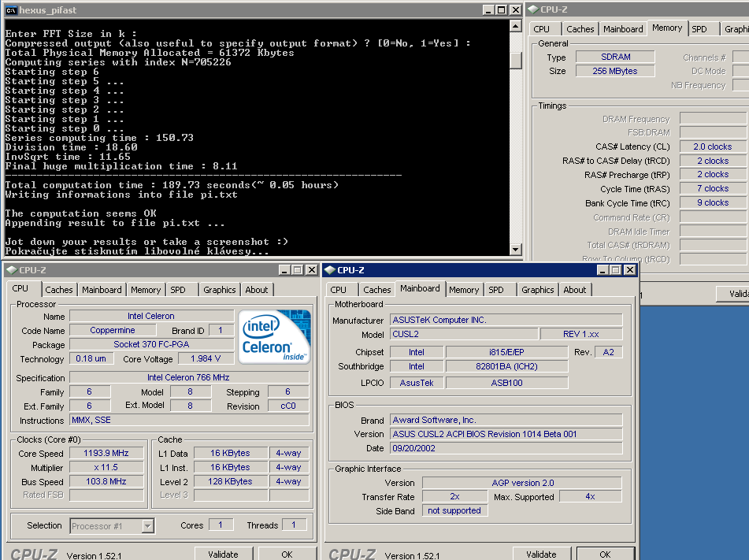Click the Intel Celeron inside logo
Viewport: 749px width, 560px height.
276,337
